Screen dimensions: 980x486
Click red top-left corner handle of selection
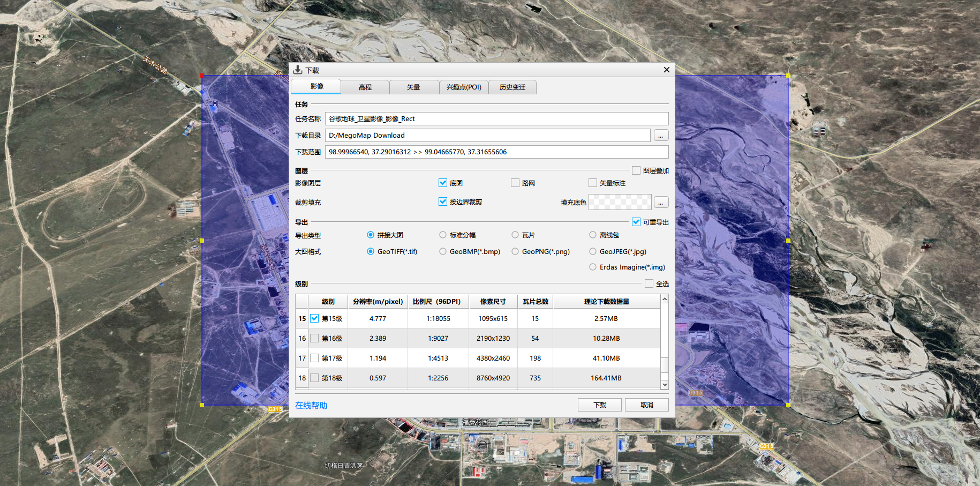coord(202,76)
